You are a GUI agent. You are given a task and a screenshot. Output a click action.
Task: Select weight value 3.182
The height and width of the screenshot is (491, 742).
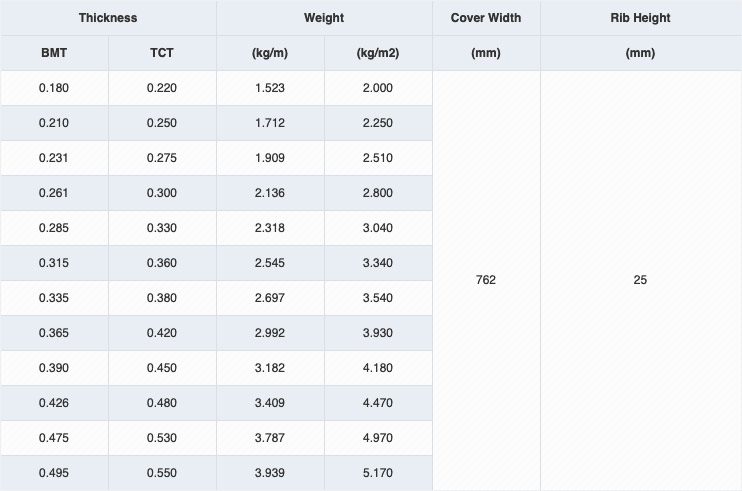270,368
